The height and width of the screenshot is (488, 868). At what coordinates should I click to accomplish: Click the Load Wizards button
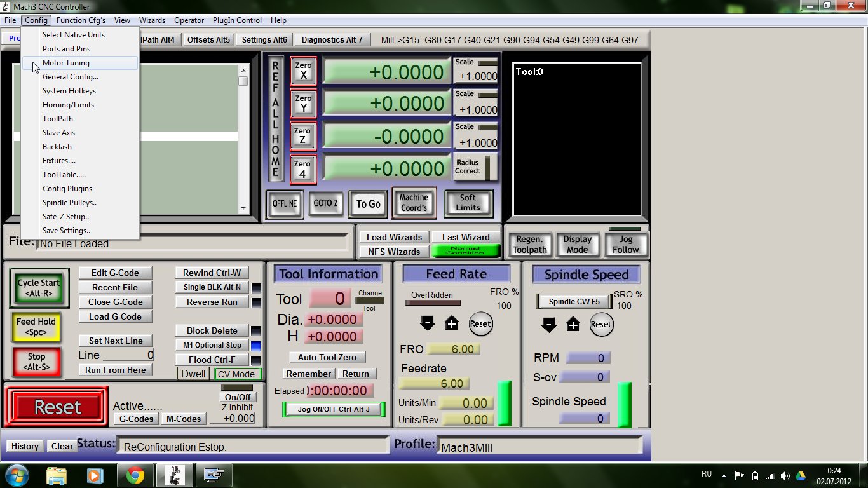pyautogui.click(x=394, y=237)
